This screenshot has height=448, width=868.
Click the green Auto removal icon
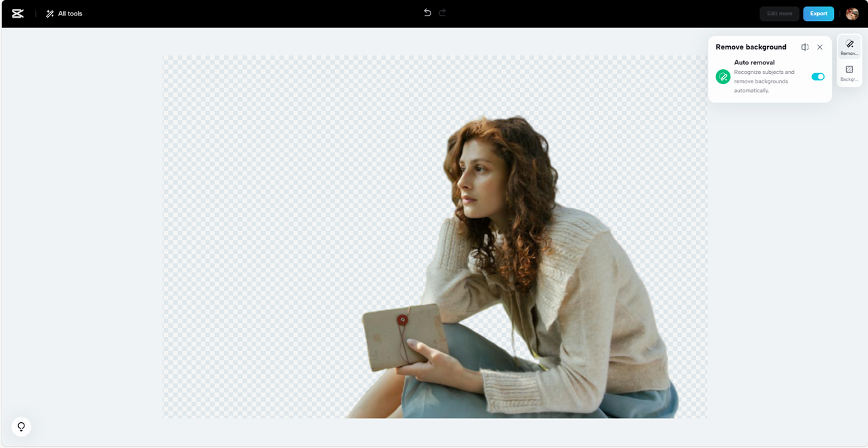[x=723, y=77]
